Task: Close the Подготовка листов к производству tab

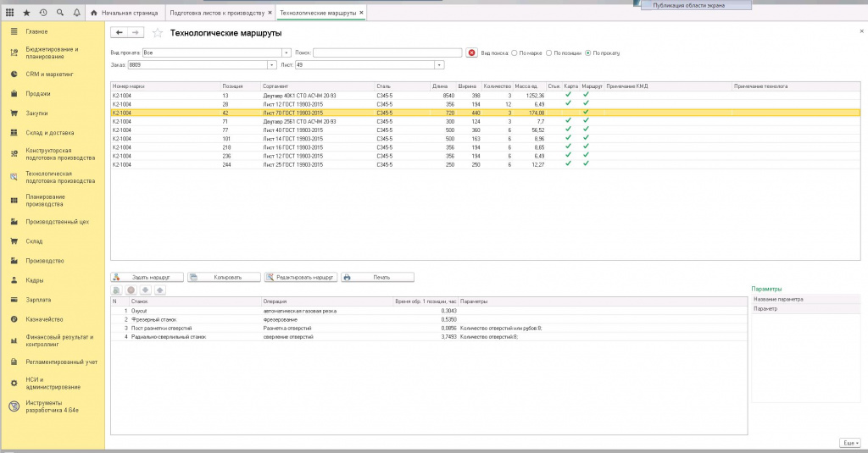Action: [x=270, y=12]
